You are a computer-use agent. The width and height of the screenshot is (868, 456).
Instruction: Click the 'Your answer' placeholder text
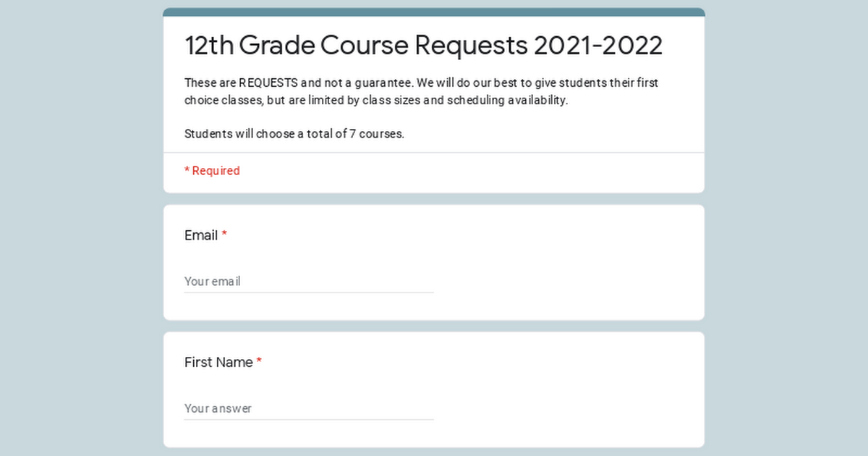(218, 408)
